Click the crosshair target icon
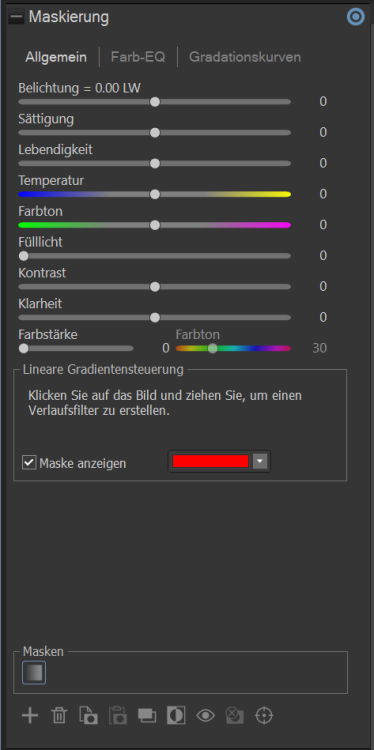 click(264, 716)
